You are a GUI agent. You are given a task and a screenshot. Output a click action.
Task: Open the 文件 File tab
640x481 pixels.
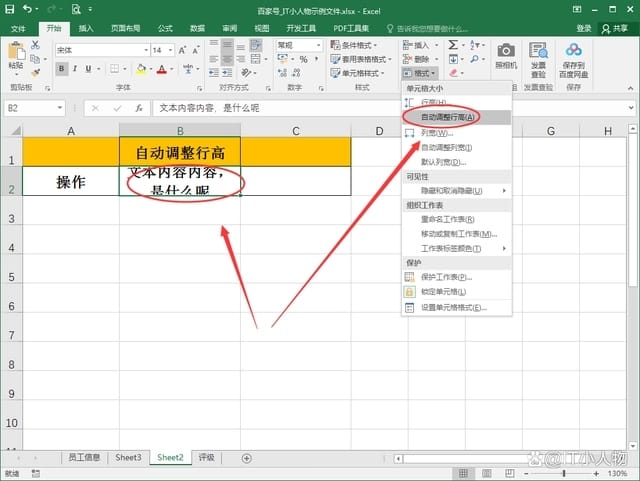pyautogui.click(x=18, y=28)
